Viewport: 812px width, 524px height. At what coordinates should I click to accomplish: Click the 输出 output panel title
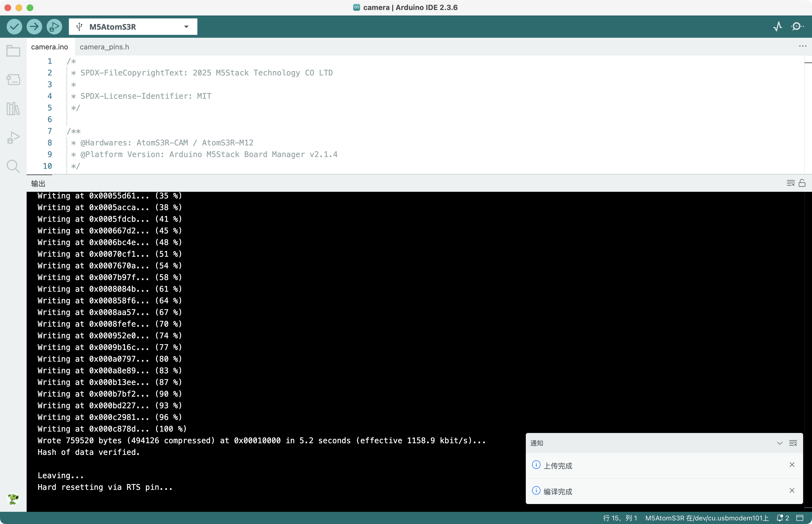(x=38, y=184)
